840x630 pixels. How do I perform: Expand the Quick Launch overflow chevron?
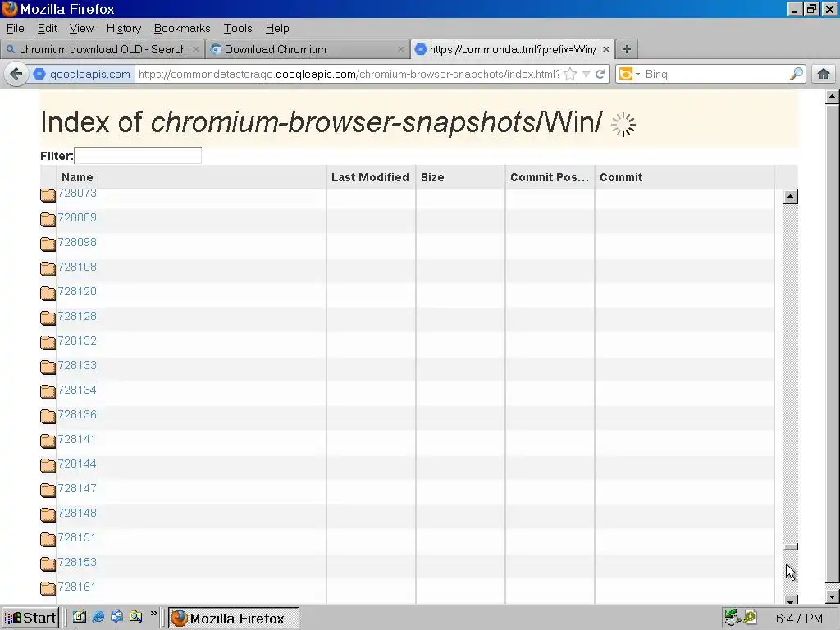(153, 614)
